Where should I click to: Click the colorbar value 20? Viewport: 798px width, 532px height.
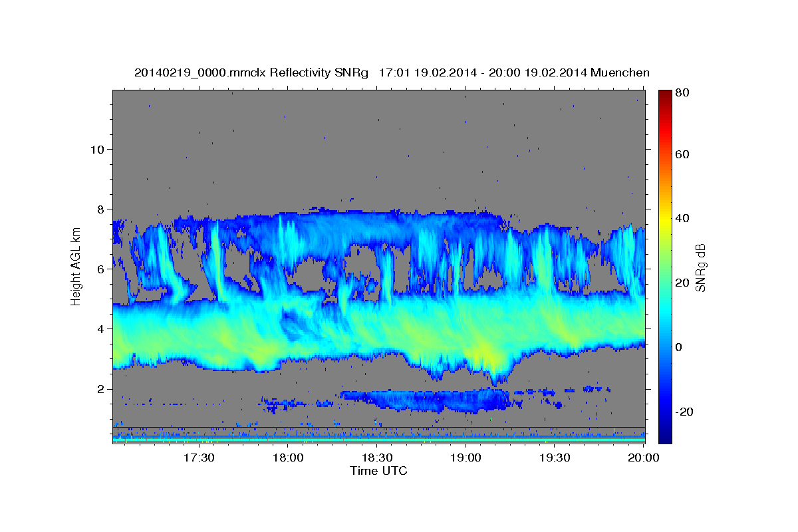[x=684, y=283]
